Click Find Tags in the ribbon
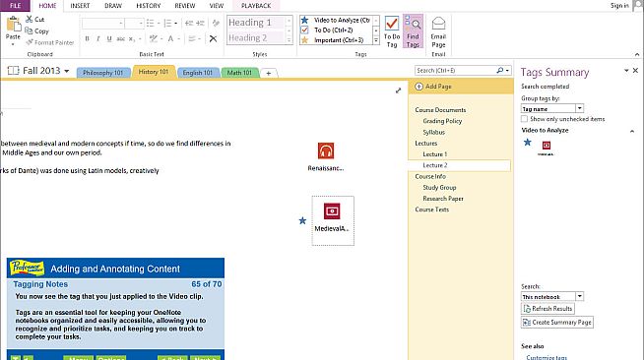This screenshot has width=644, height=360. (413, 32)
